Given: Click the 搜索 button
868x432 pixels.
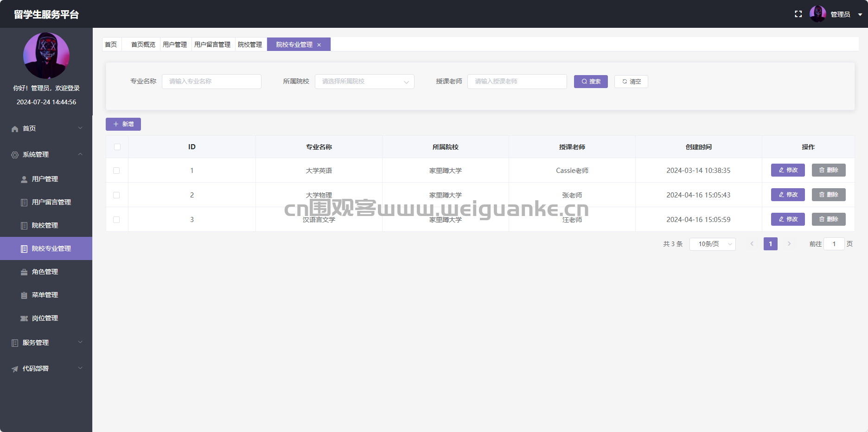Looking at the screenshot, I should 591,82.
